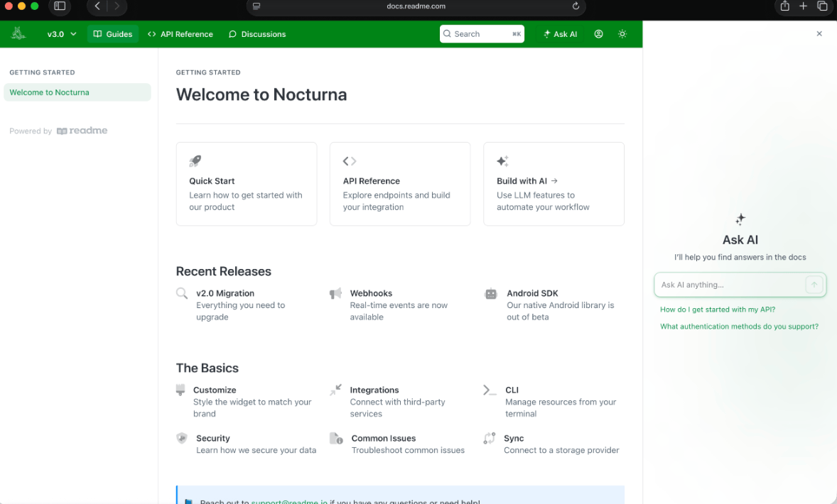
Task: Click the Recent Releases heading
Action: [x=224, y=271]
